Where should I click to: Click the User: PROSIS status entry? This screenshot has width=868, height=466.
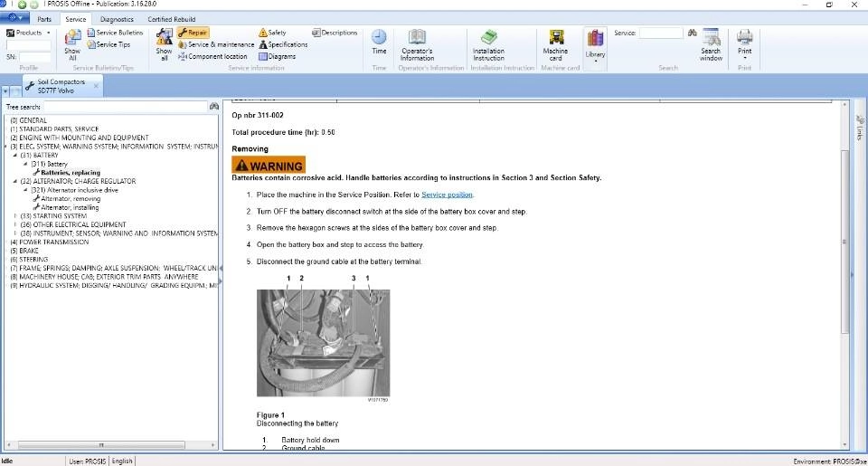pyautogui.click(x=88, y=461)
